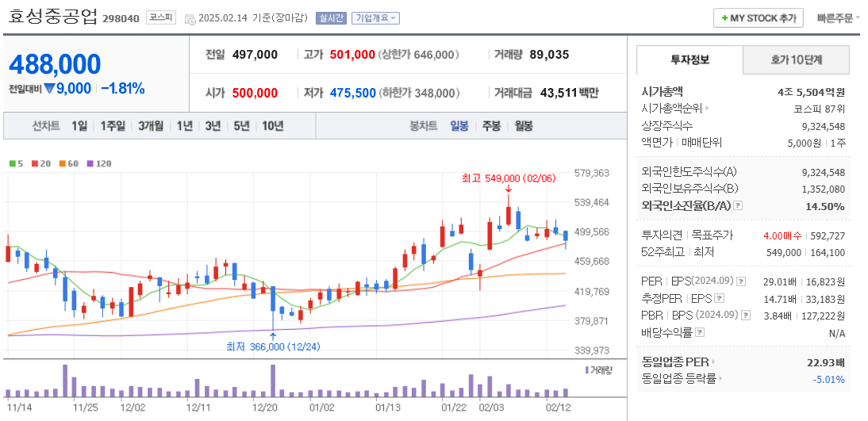
Task: Select the 10년 line chart period
Action: (272, 126)
